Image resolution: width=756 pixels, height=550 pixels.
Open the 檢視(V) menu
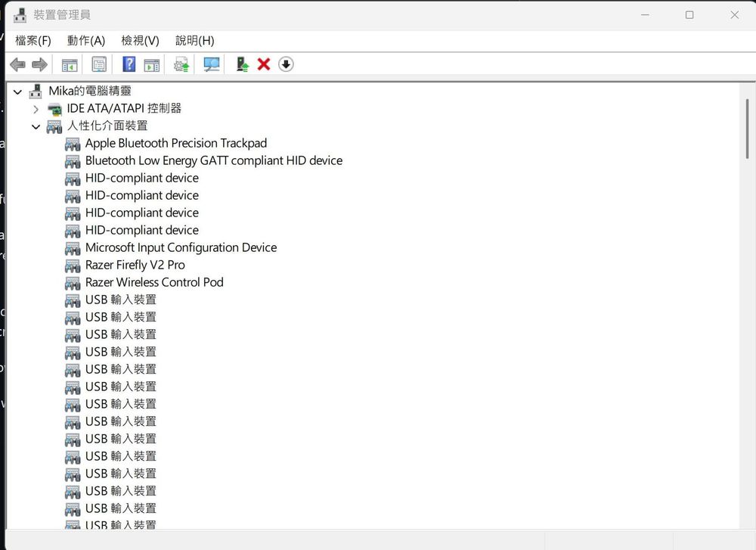point(140,41)
